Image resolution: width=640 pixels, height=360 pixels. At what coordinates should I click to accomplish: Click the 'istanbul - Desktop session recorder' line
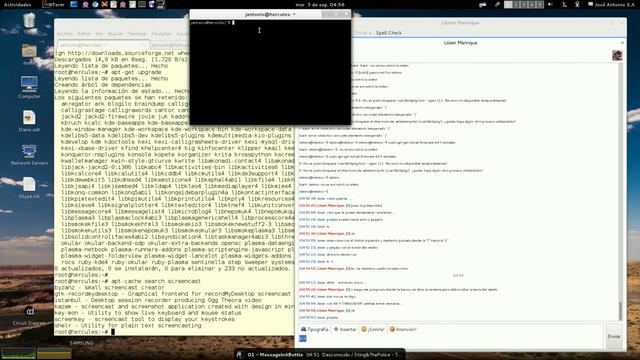tap(158, 300)
